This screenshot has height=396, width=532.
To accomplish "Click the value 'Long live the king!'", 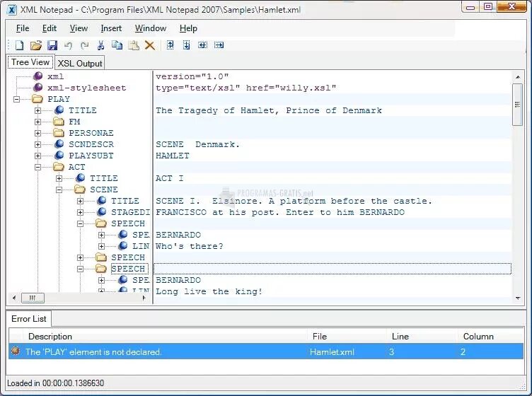I will pyautogui.click(x=209, y=291).
